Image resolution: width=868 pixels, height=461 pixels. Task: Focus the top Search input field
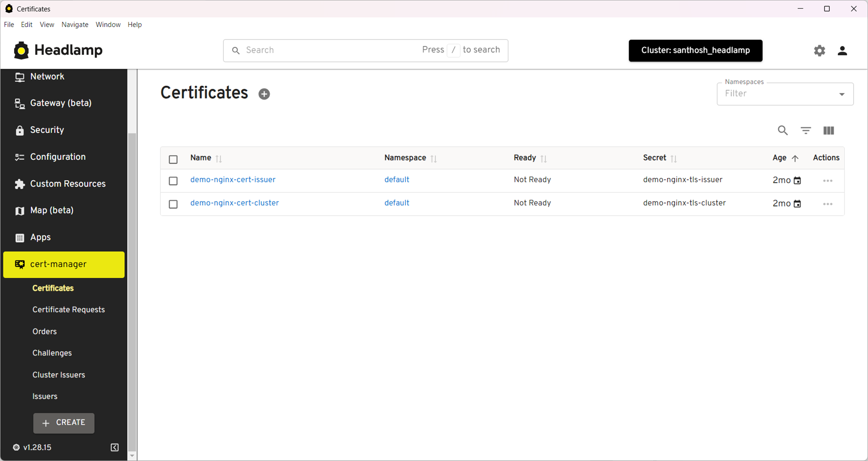[365, 51]
